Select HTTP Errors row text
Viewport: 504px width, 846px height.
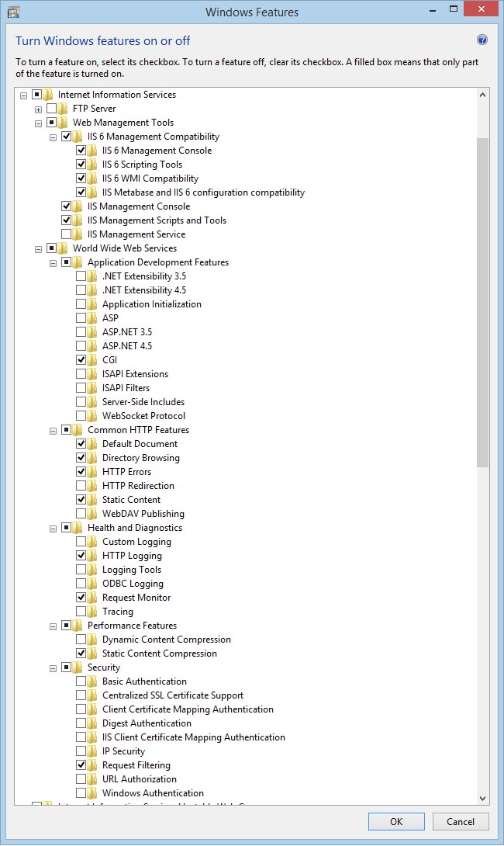[x=126, y=472]
